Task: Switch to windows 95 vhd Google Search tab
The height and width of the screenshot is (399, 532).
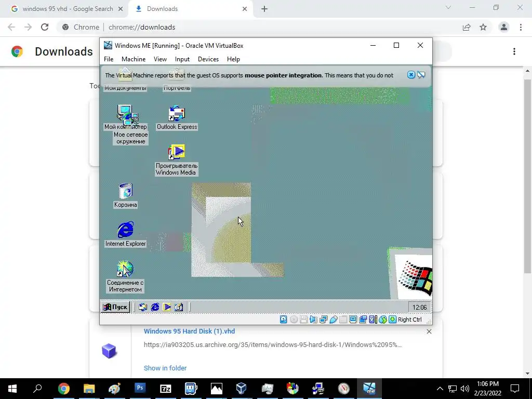Action: pyautogui.click(x=67, y=9)
